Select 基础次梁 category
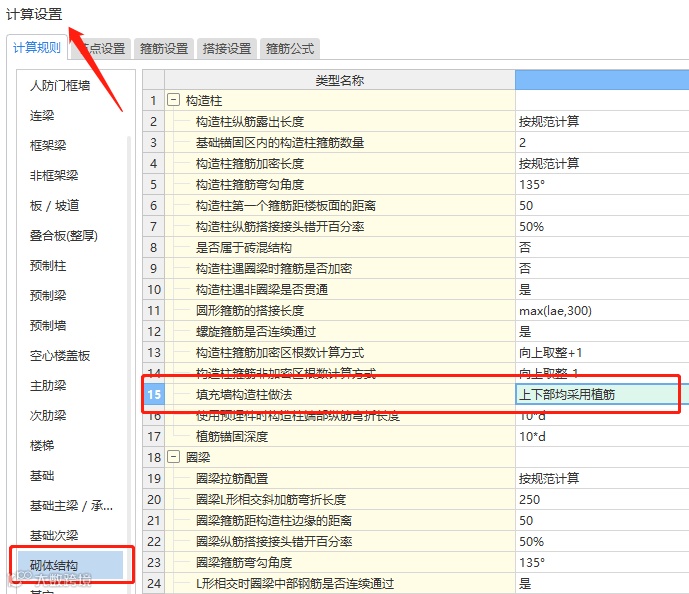Image resolution: width=689 pixels, height=594 pixels. tap(54, 536)
